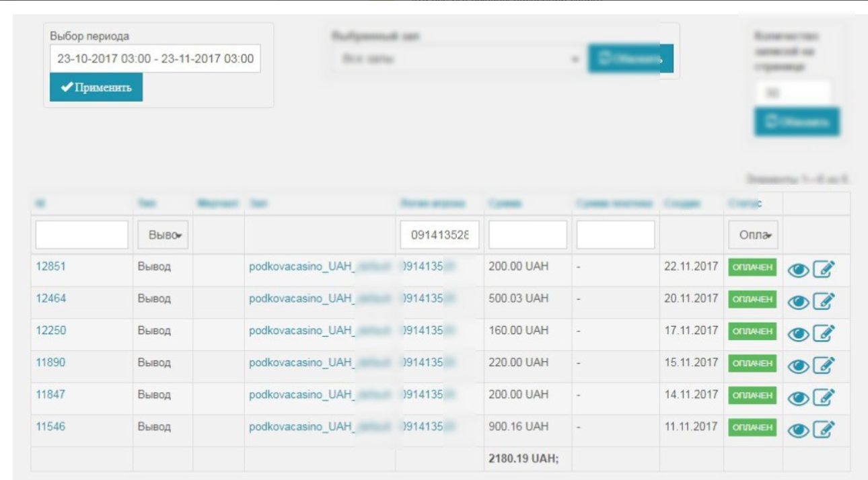Click refresh button next to hall selector
Viewport: 868px width, 480px height.
click(630, 58)
